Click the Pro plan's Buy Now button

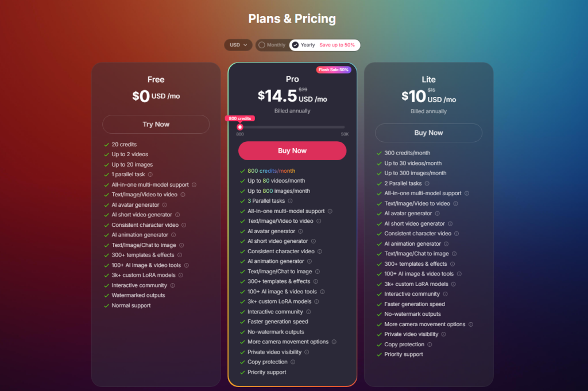(x=292, y=150)
